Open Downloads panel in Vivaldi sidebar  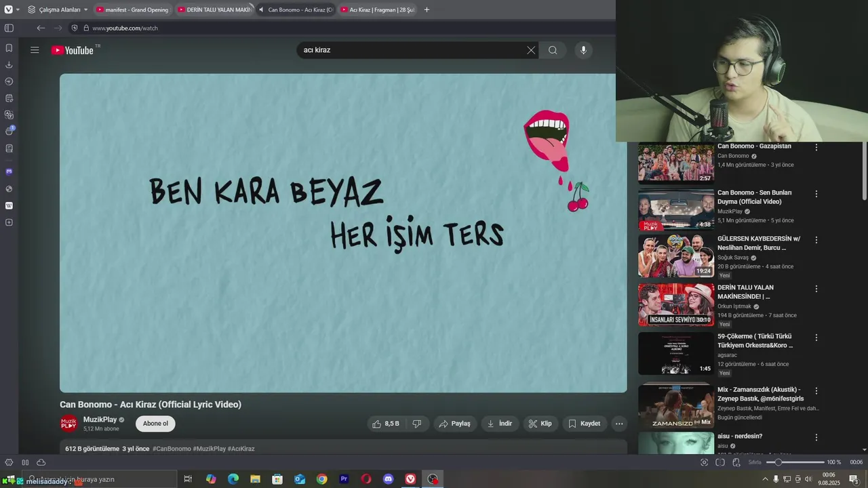pos(9,64)
